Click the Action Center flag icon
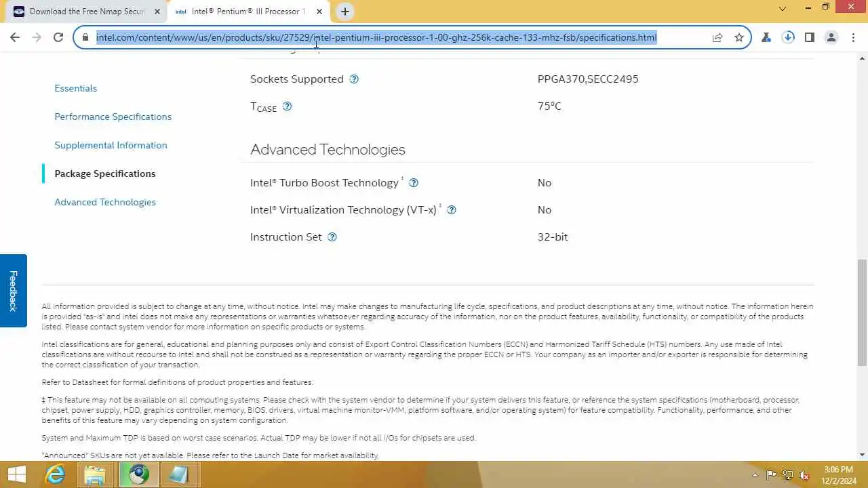This screenshot has width=868, height=488. [x=772, y=475]
